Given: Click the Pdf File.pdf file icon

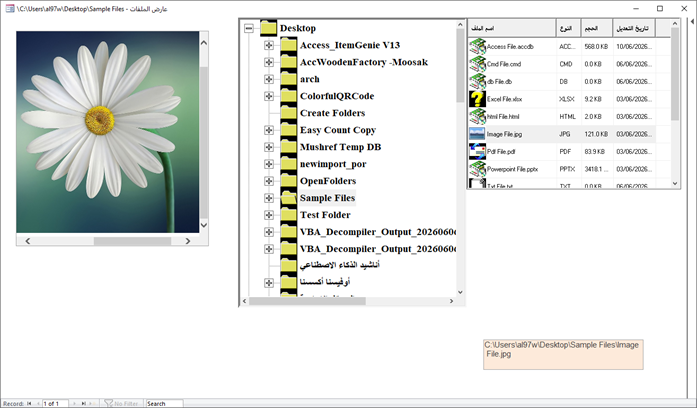Looking at the screenshot, I should coord(477,152).
